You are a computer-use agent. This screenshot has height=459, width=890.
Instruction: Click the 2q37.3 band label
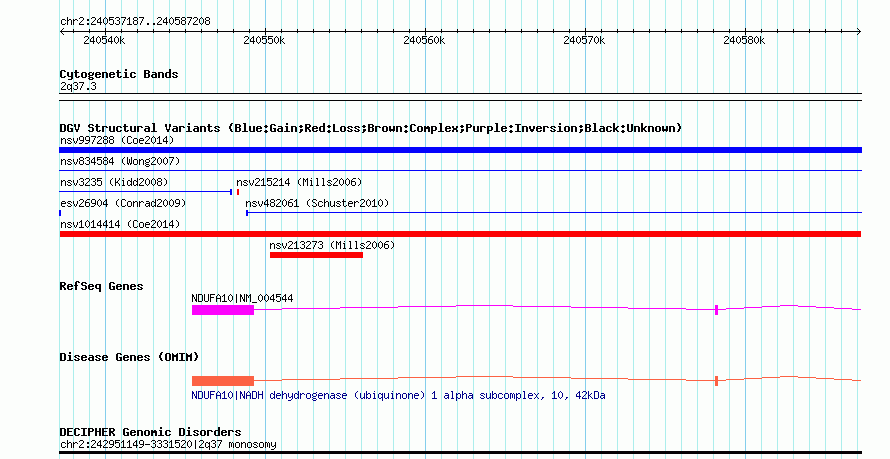78,86
